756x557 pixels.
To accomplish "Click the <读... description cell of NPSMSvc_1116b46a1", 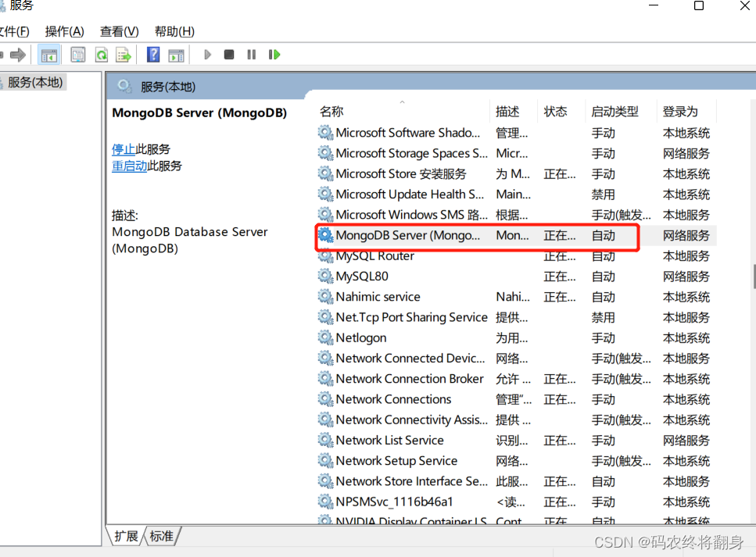I will click(x=511, y=502).
